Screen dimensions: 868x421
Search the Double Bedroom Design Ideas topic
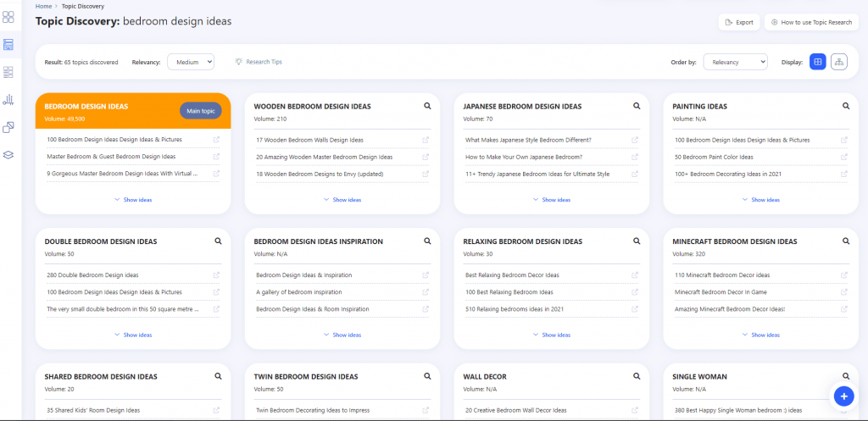point(218,241)
